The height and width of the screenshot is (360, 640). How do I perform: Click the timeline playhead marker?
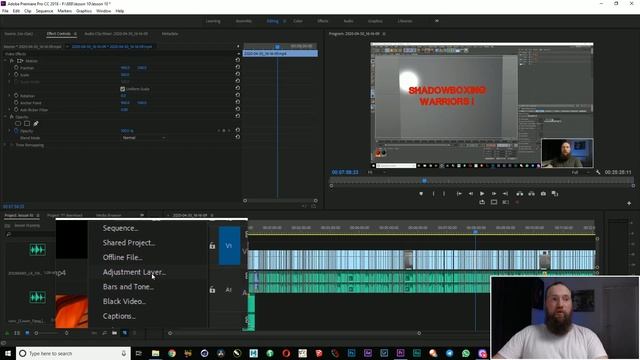[475, 231]
